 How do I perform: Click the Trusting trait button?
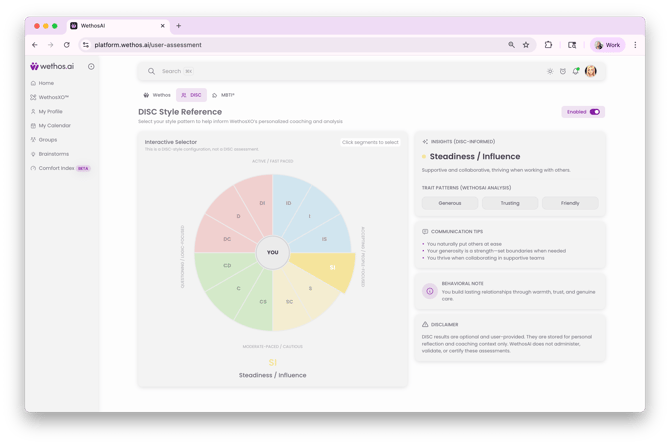coord(510,203)
